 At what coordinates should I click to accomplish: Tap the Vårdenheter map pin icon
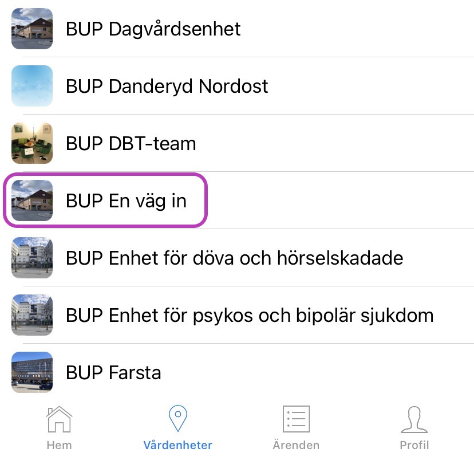(178, 418)
